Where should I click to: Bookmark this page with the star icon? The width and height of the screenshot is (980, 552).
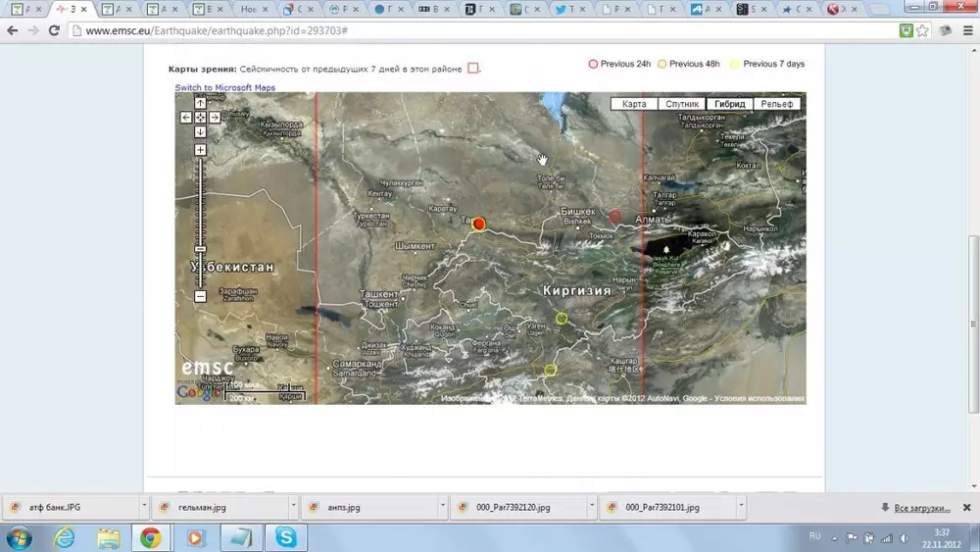pos(922,30)
